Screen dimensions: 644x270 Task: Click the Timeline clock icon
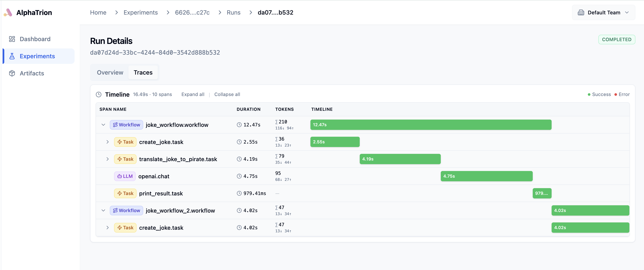(98, 94)
